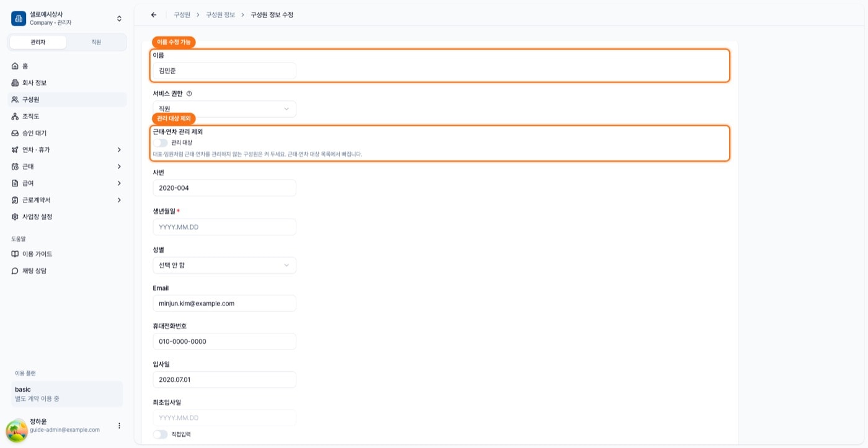The height and width of the screenshot is (448, 868).
Task: Click the 서비스 권한 help icon
Action: pos(189,94)
